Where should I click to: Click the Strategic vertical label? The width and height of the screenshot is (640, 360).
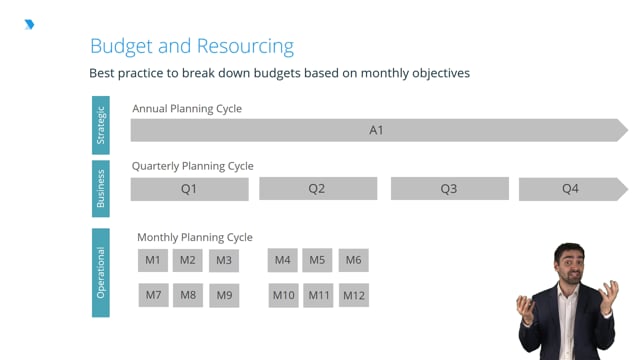pos(101,125)
